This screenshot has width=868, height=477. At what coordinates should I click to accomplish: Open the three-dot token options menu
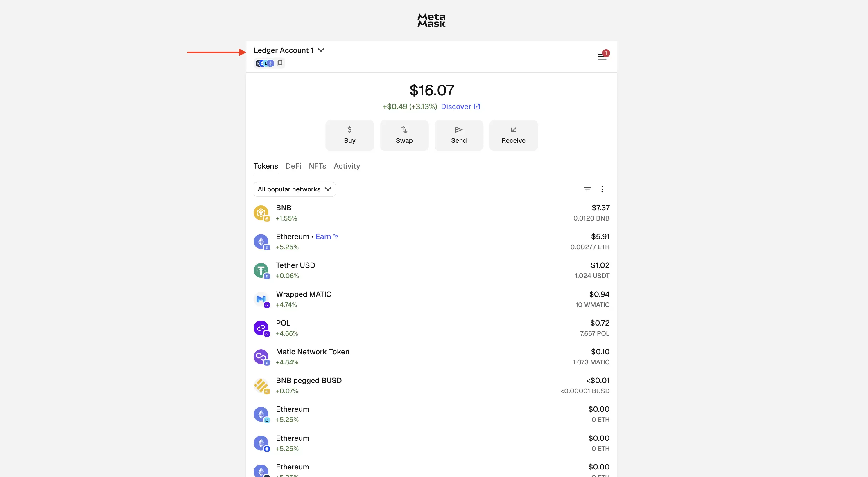coord(602,189)
